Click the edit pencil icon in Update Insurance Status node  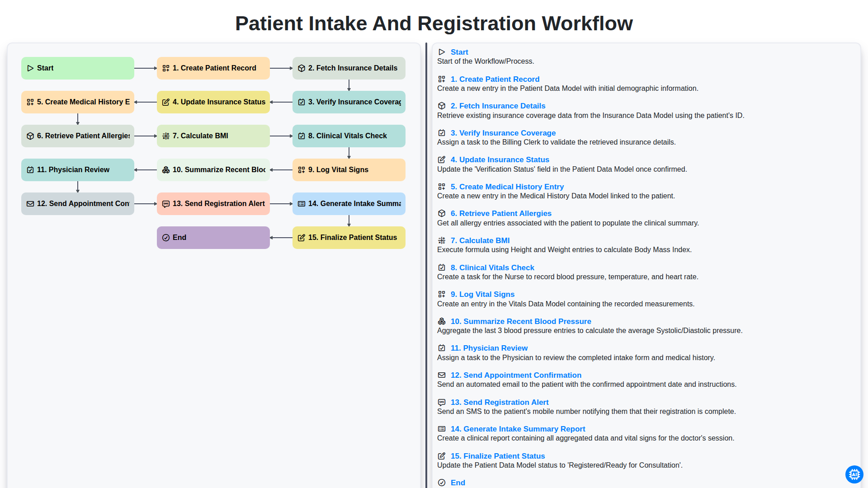click(166, 102)
